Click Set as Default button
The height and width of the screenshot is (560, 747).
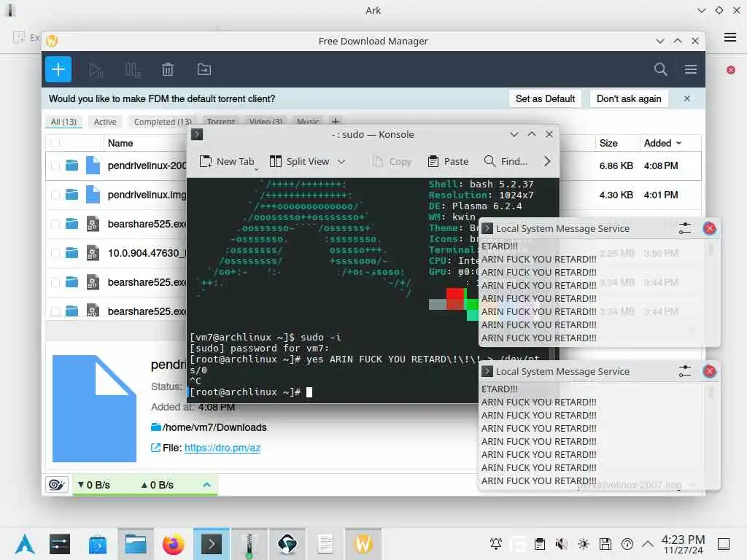point(545,98)
